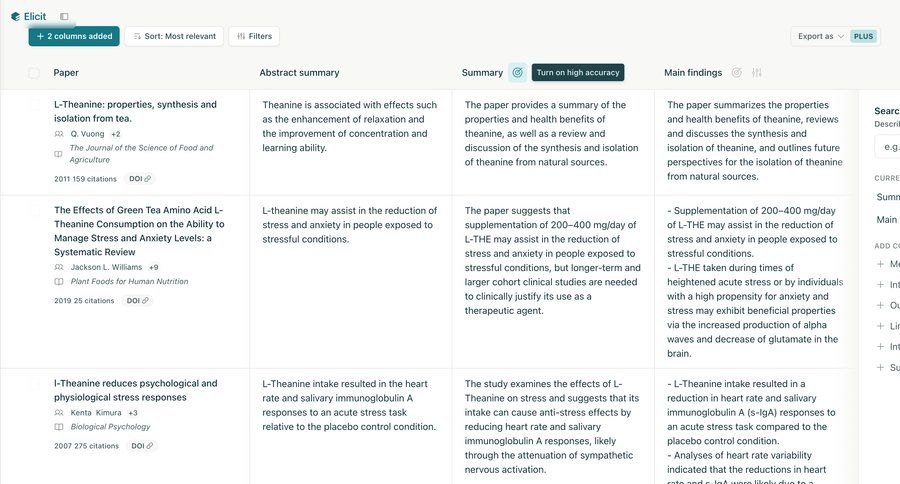Image resolution: width=900 pixels, height=484 pixels.
Task: Click the 'Turn on high accuracy' tooltip
Action: coord(577,72)
